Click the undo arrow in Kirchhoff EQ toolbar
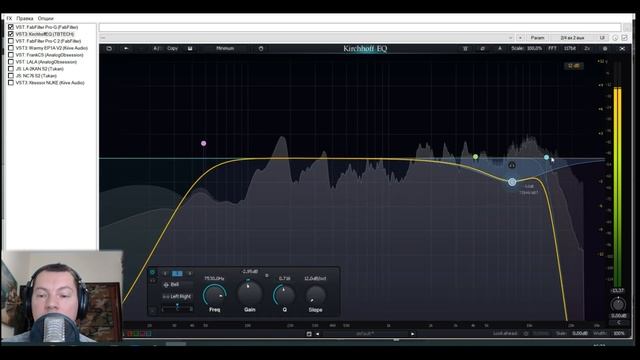Viewport: 640px width, 360px height. pos(126,48)
